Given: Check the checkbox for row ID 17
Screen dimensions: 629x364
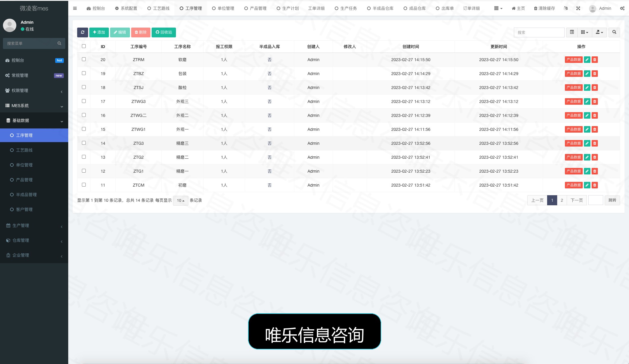Looking at the screenshot, I should pos(84,101).
